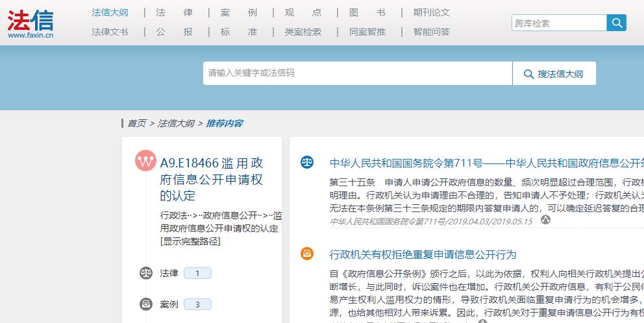Open the 同案智推 navigation item
Viewport: 644px width, 323px height.
point(367,32)
